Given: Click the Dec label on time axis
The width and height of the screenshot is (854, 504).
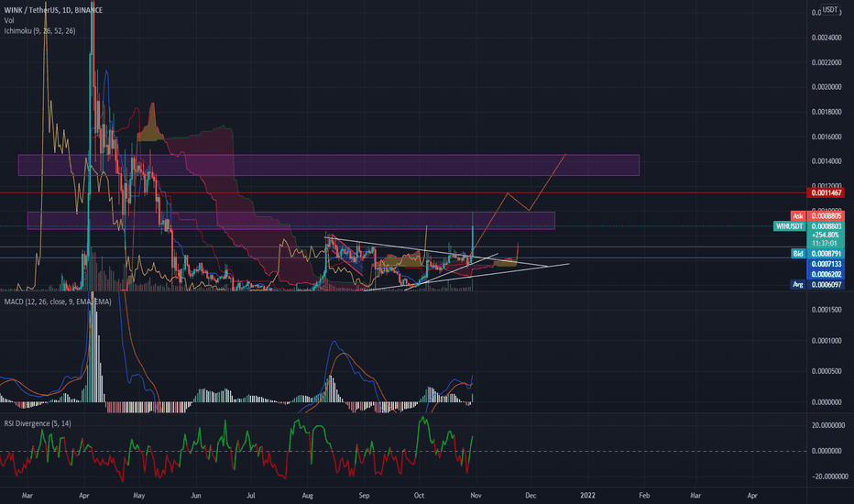Looking at the screenshot, I should [531, 495].
